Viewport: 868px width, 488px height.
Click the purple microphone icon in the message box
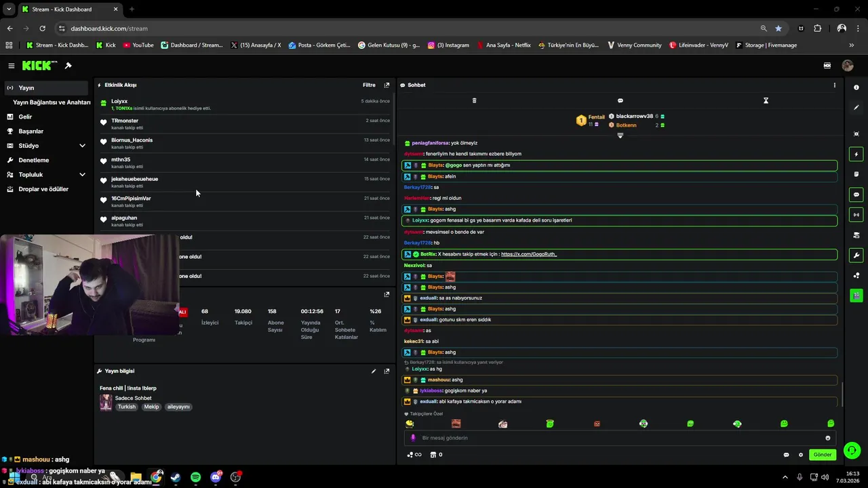pos(413,438)
